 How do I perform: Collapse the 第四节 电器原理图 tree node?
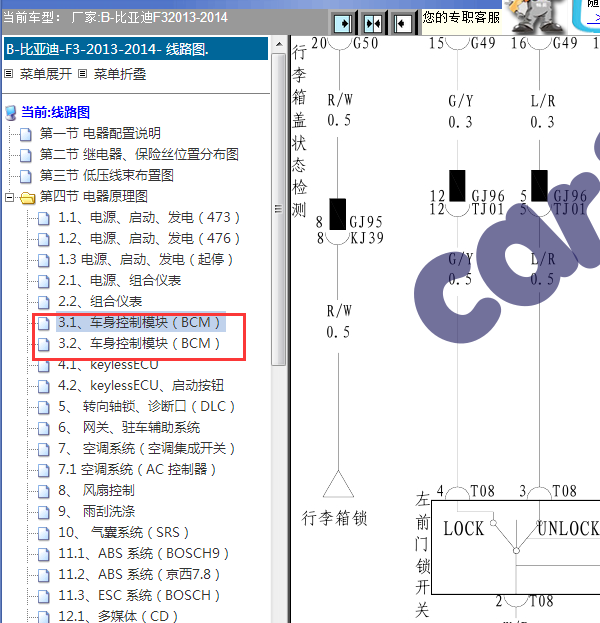click(x=10, y=197)
